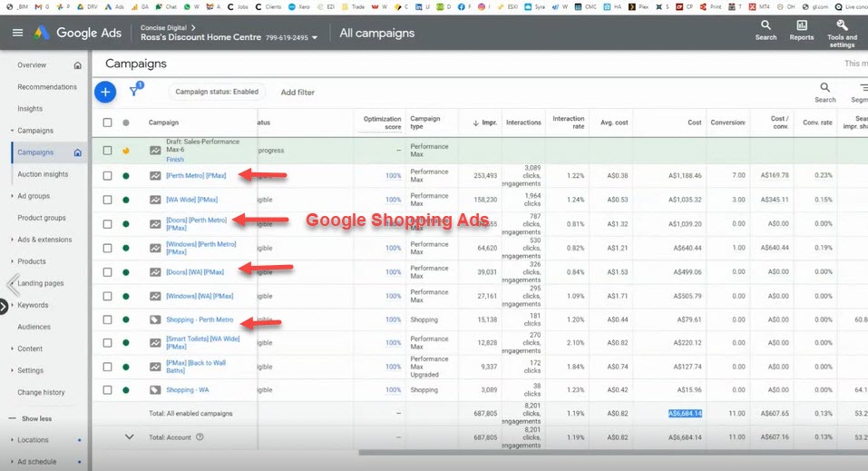This screenshot has width=868, height=471.
Task: Expand Concise Digital breadcrumb chevron
Action: [x=193, y=27]
